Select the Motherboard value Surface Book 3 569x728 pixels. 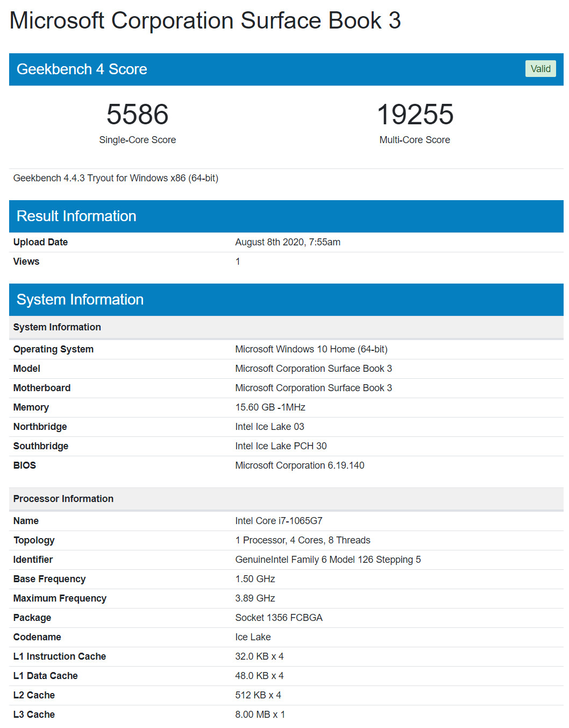point(314,388)
